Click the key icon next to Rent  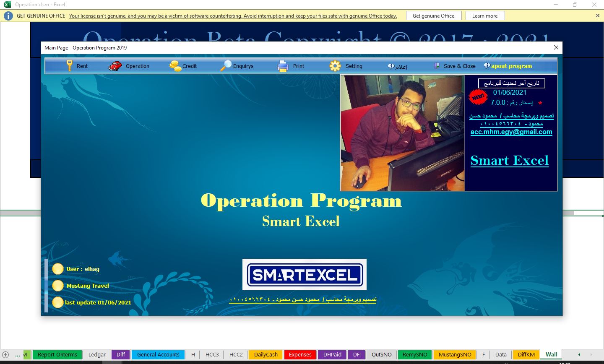click(x=70, y=66)
